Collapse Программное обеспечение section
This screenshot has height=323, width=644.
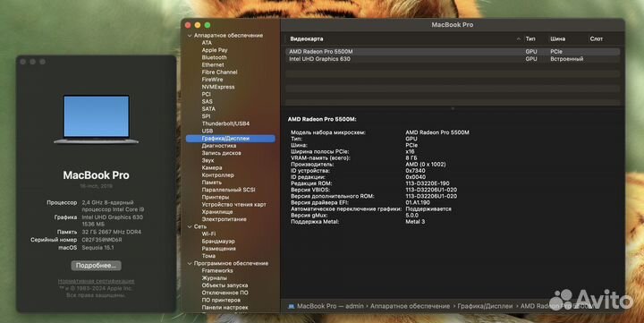coord(190,263)
